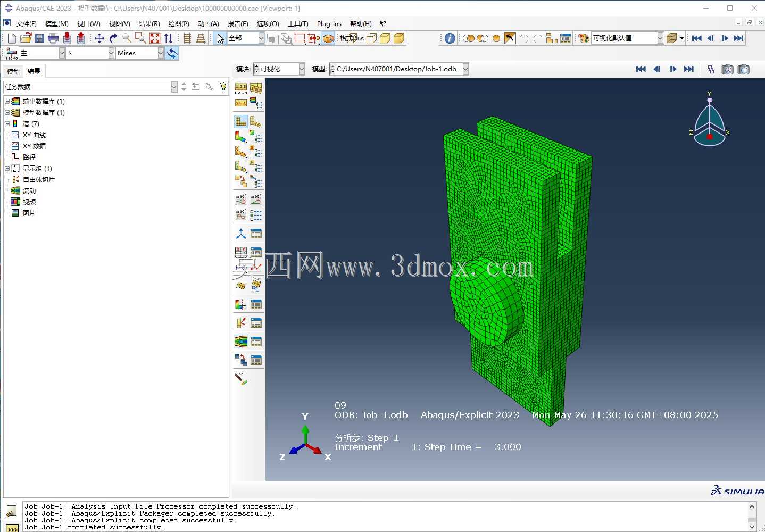Screen dimensions: 765x532
Task: Click the New model database icon
Action: [12, 38]
